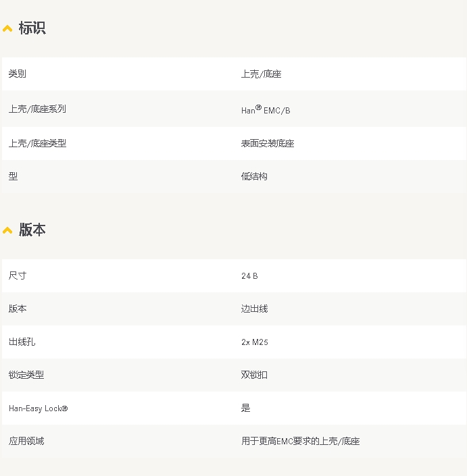Viewport: 467px width, 476px height.
Task: Click the 2x M25 cable entry value
Action: [x=255, y=342]
